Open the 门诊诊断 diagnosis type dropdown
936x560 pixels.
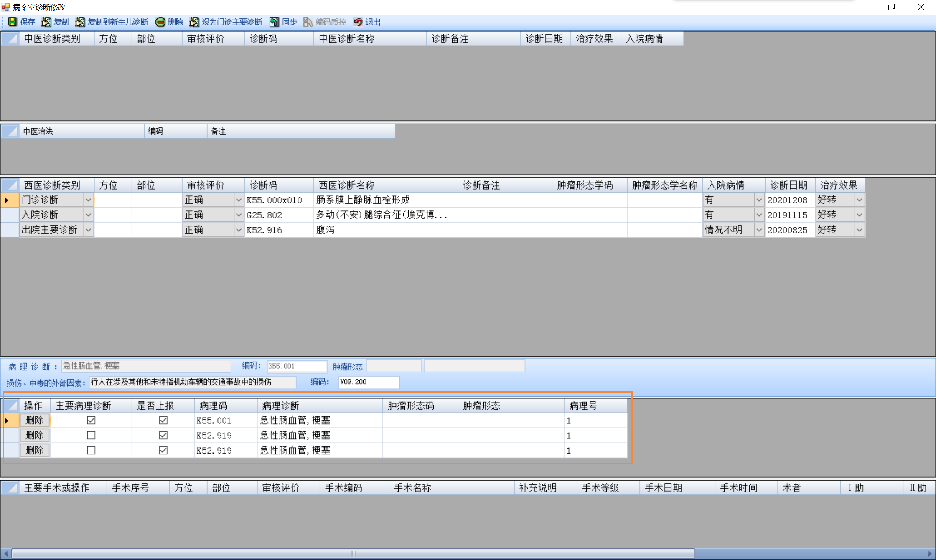88,200
